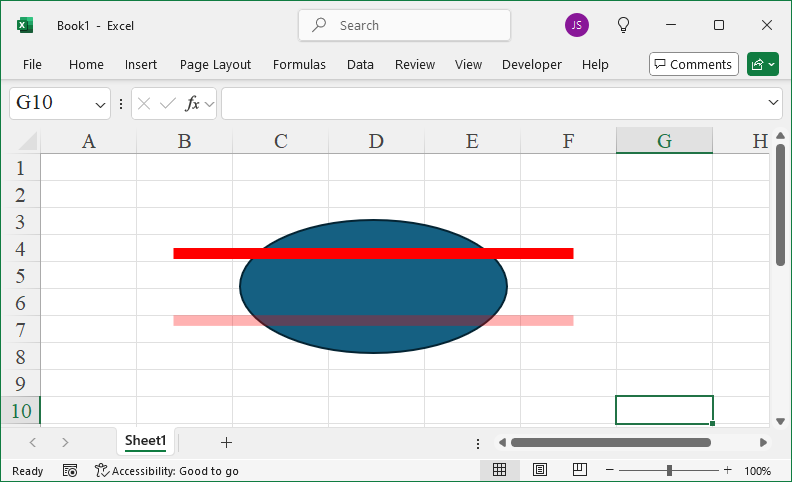Select the Sheet1 tab
The image size is (792, 482).
point(145,441)
